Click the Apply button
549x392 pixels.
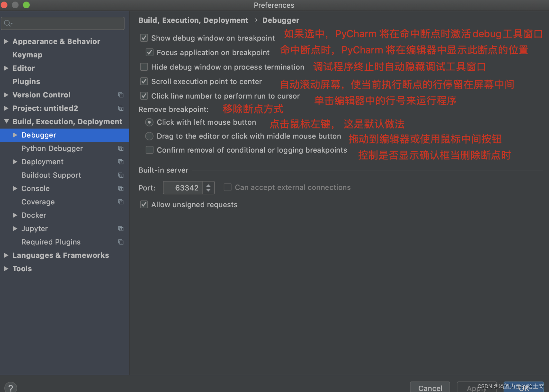tap(476, 387)
